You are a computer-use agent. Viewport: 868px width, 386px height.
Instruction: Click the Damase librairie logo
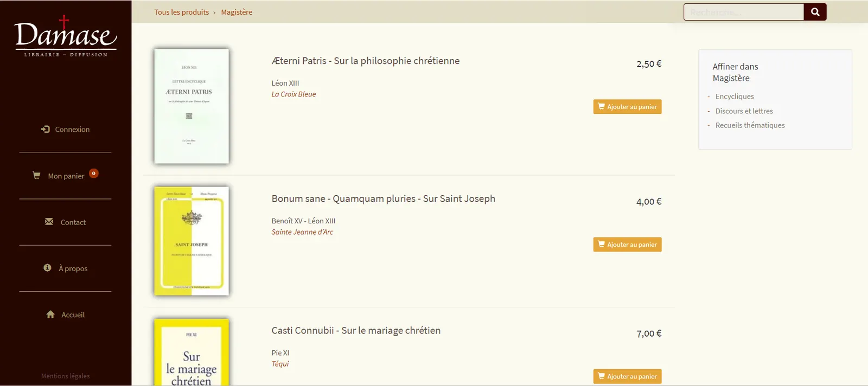(65, 36)
